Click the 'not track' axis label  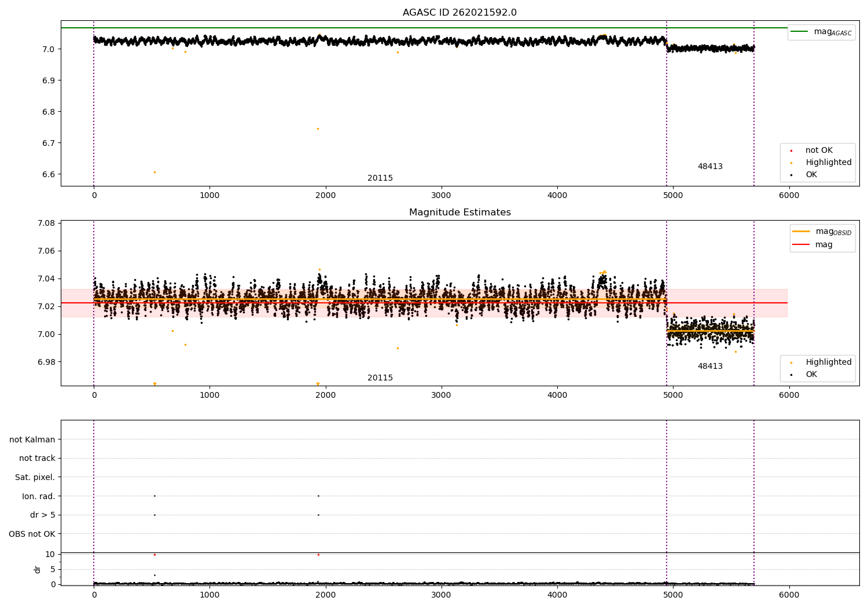(x=37, y=459)
